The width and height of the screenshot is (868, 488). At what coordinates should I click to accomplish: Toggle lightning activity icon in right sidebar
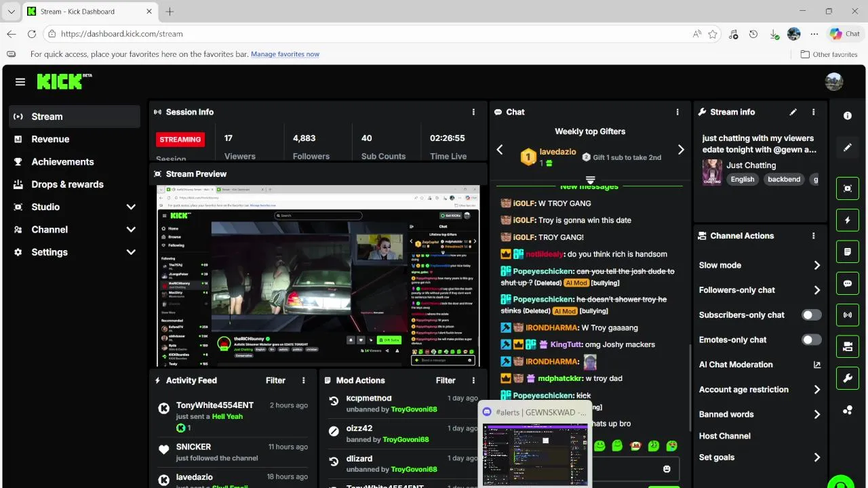coord(848,220)
